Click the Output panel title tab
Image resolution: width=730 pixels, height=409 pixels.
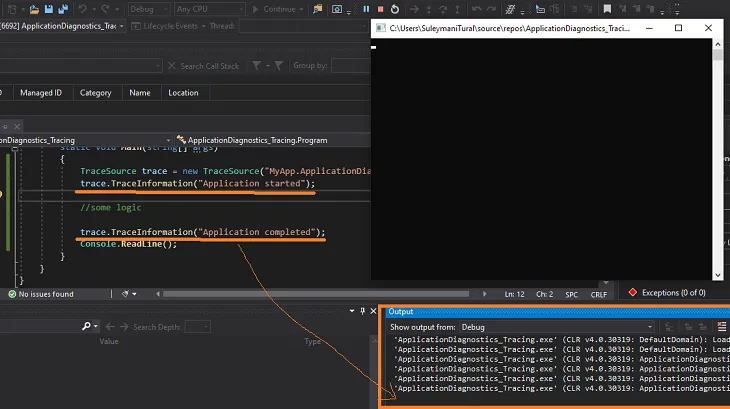click(x=401, y=312)
